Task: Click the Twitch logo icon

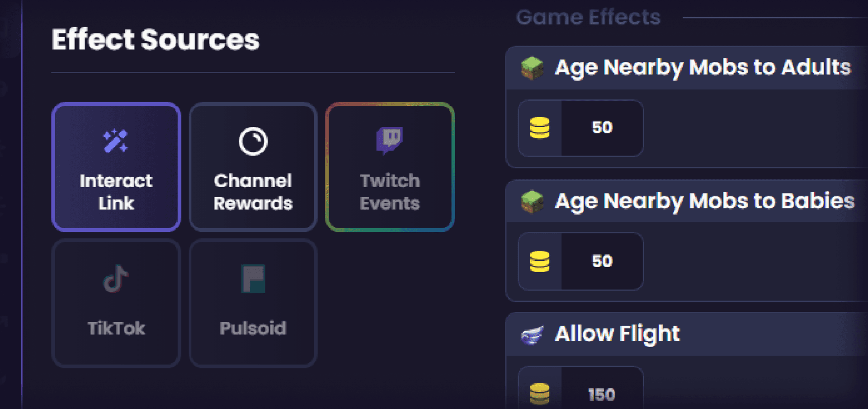Action: tap(389, 141)
